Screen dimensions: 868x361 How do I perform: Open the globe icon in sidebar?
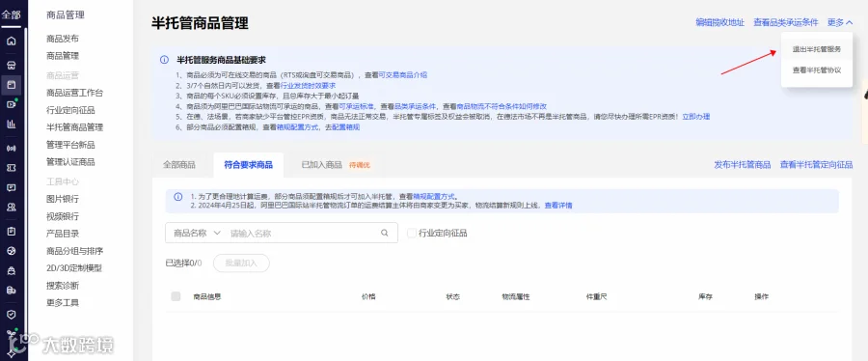(x=11, y=251)
